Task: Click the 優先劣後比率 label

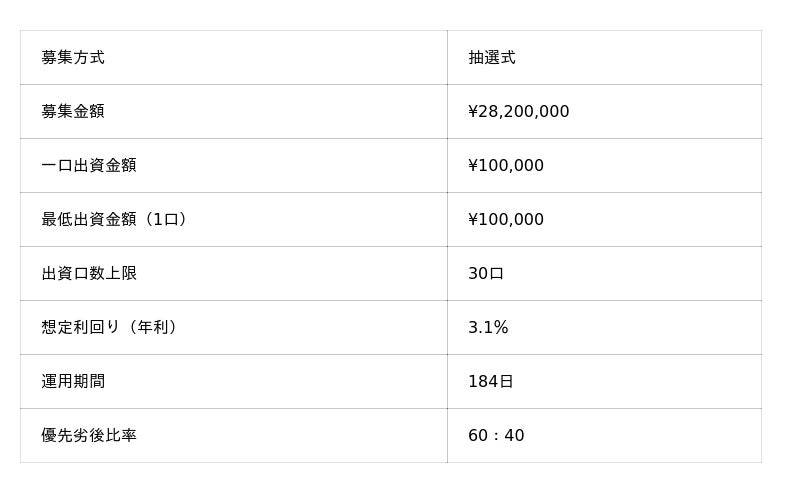Action: [89, 436]
